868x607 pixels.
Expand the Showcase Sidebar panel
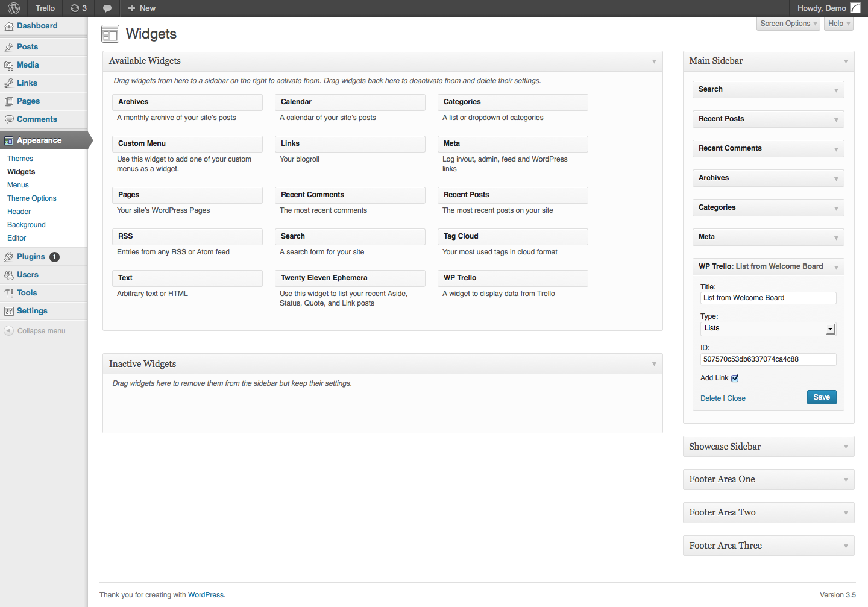(x=846, y=447)
